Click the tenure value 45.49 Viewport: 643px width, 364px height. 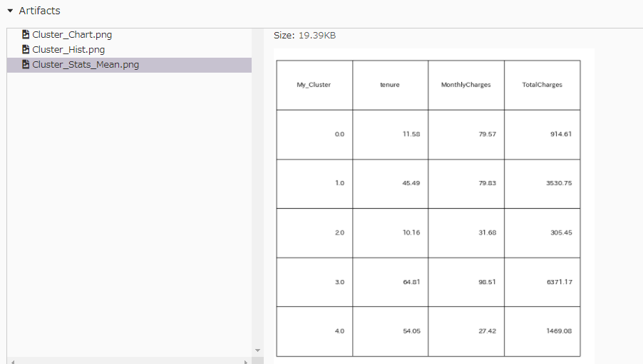[x=411, y=183]
